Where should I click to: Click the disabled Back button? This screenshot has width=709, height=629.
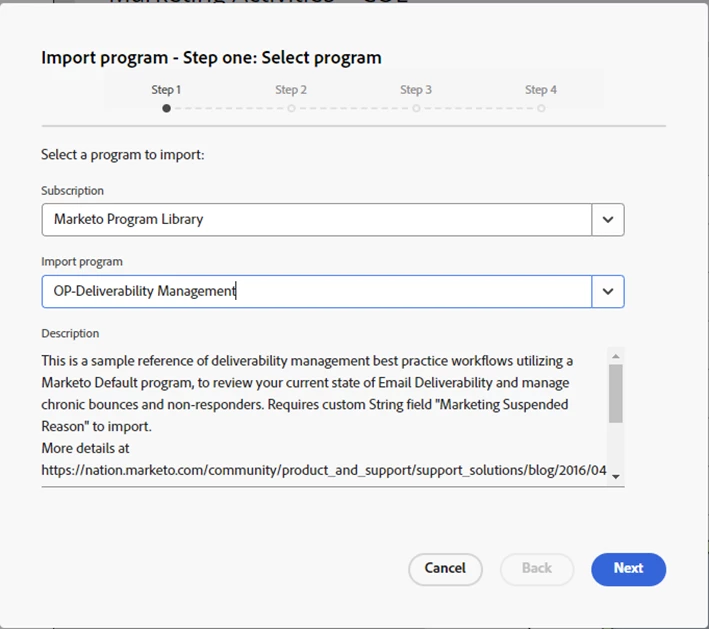pos(537,569)
